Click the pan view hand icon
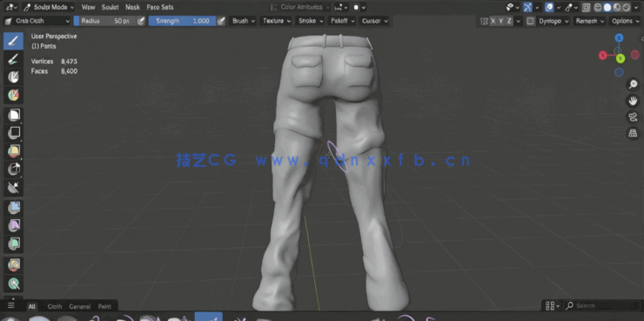The image size is (644, 321). click(633, 101)
